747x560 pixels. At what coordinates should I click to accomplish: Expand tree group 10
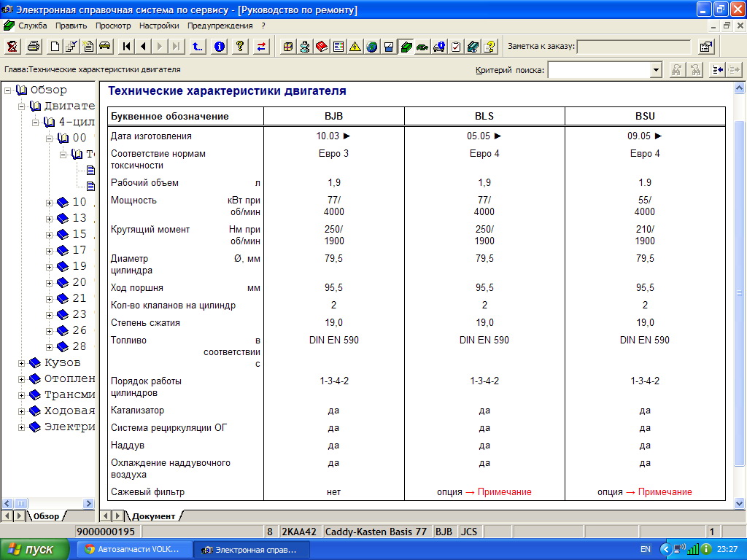(x=49, y=203)
